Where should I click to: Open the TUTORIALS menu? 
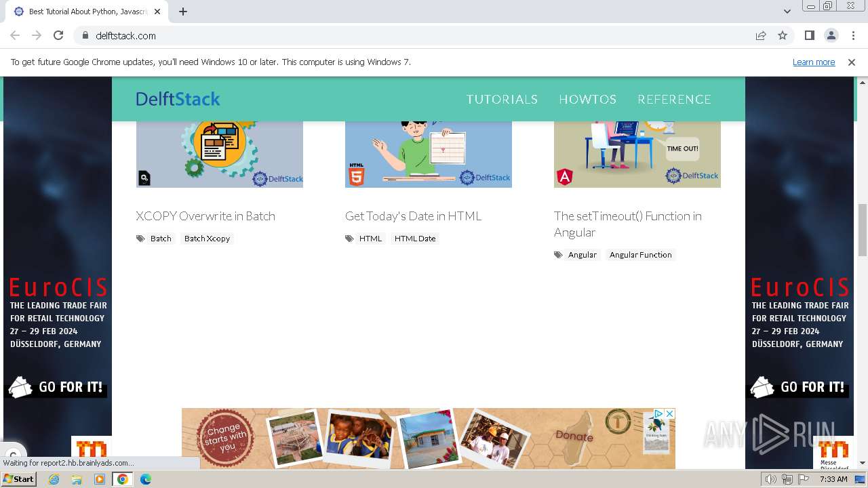[x=502, y=99]
